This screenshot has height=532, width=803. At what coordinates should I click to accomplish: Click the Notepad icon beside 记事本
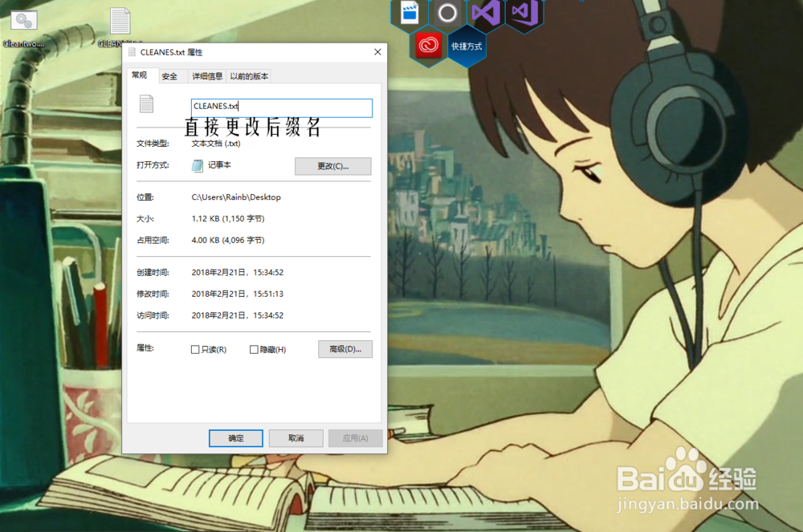coord(198,165)
